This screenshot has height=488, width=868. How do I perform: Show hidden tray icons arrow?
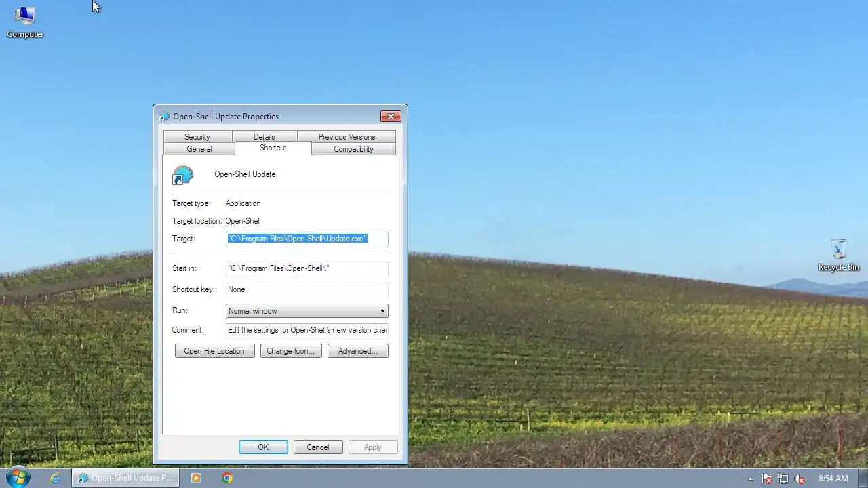(x=750, y=479)
